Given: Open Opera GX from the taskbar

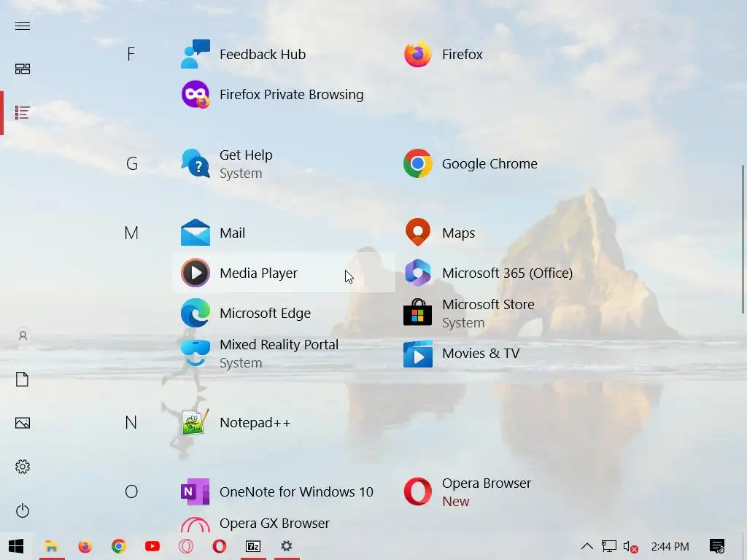Looking at the screenshot, I should pos(186,546).
